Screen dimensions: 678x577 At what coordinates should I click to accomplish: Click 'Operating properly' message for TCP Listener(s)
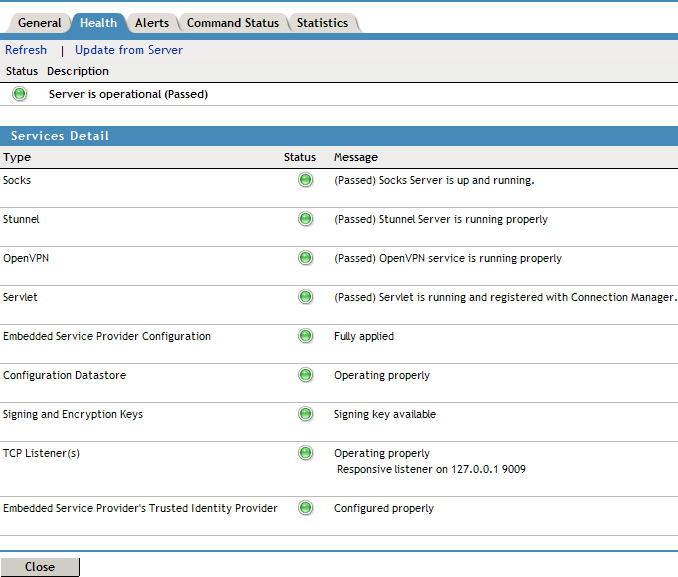point(382,453)
